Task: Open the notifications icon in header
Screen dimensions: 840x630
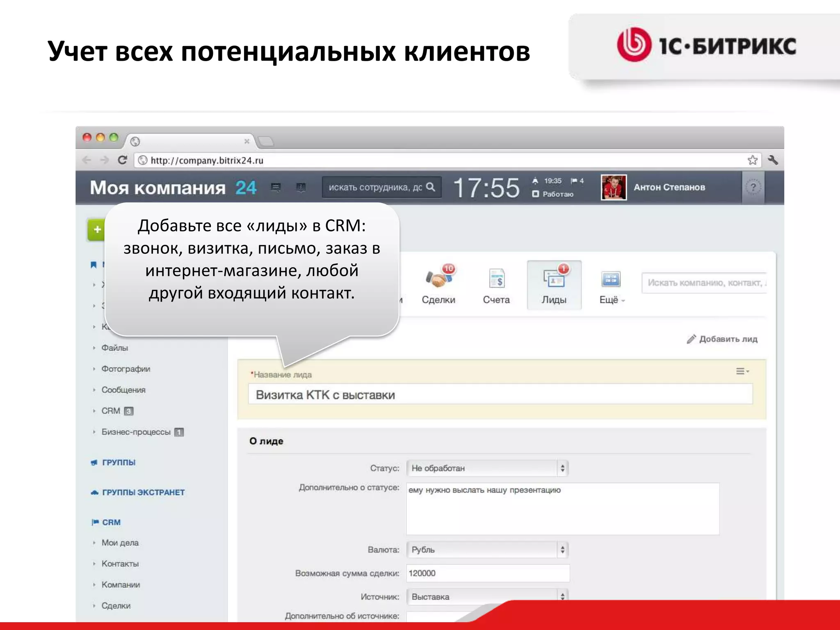Action: click(301, 187)
